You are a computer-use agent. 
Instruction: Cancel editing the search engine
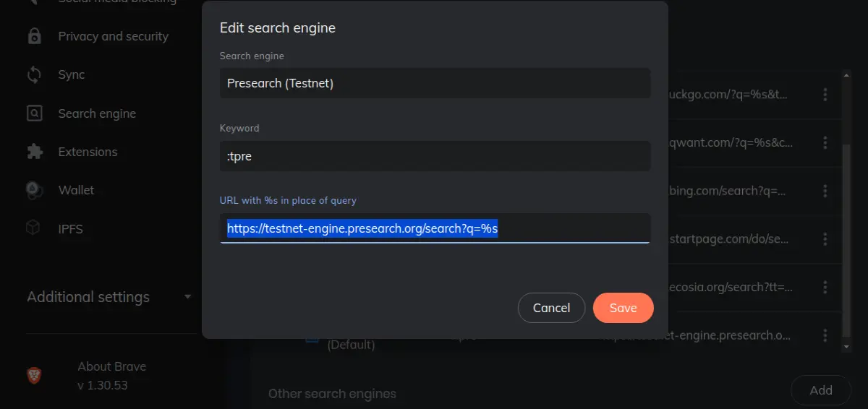coord(551,308)
